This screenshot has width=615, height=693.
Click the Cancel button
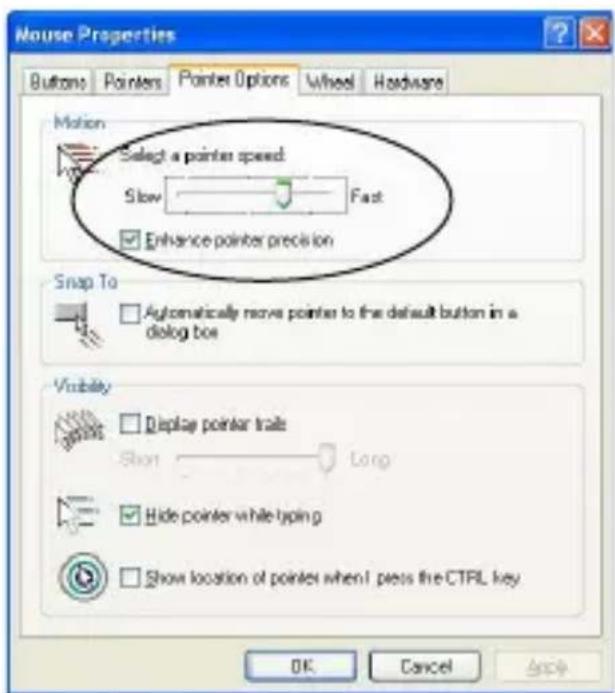pos(425,666)
